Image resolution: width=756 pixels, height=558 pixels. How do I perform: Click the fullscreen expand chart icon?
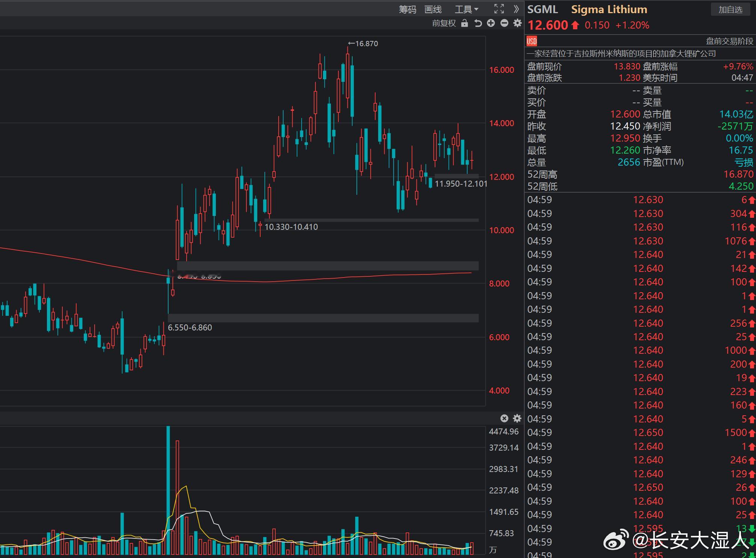tap(499, 9)
